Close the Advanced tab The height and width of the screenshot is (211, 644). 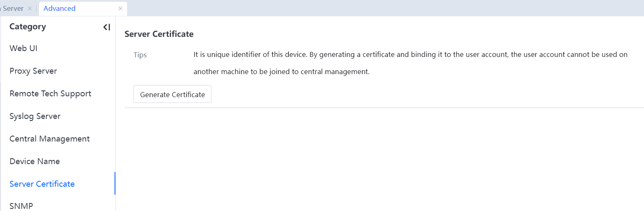pos(120,8)
